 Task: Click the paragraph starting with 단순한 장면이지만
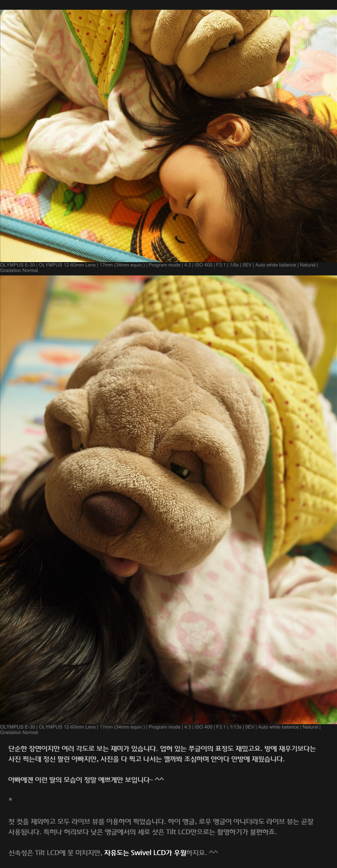click(x=162, y=754)
